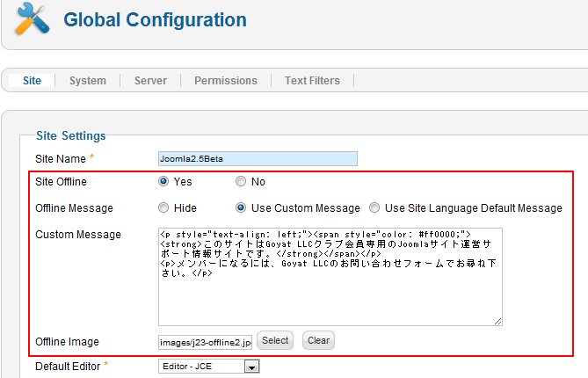
Task: Set Site Offline to Yes
Action: pos(163,181)
